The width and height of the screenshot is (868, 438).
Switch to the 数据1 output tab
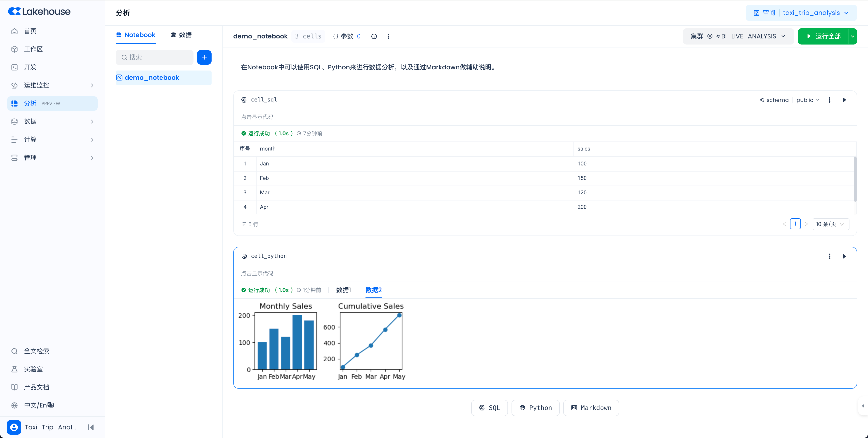(x=343, y=290)
